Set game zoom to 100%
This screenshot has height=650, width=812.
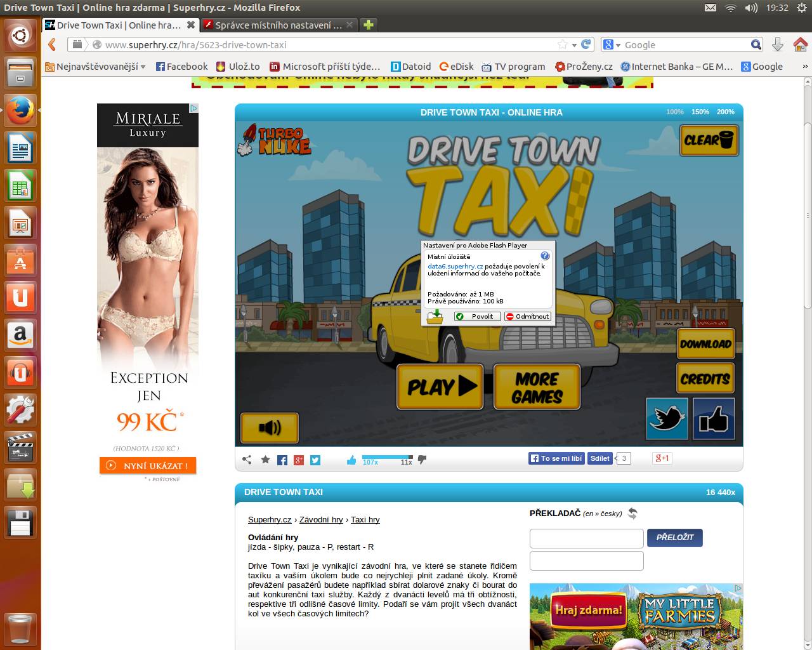click(675, 112)
